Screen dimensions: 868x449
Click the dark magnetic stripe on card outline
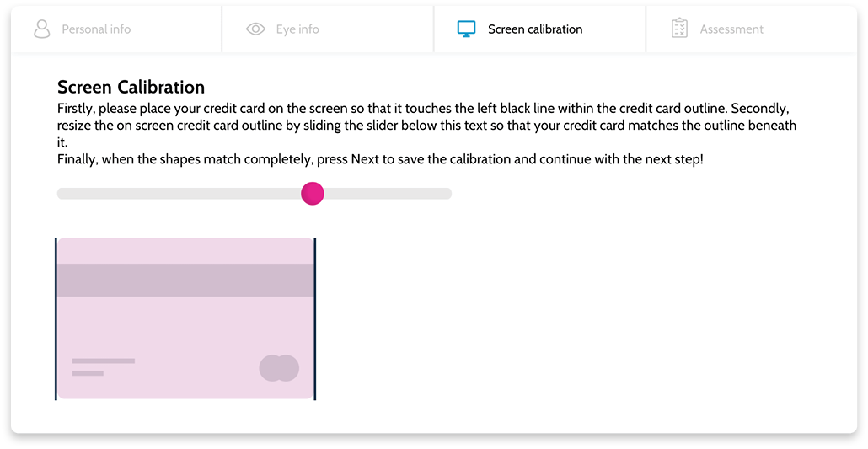pyautogui.click(x=185, y=281)
